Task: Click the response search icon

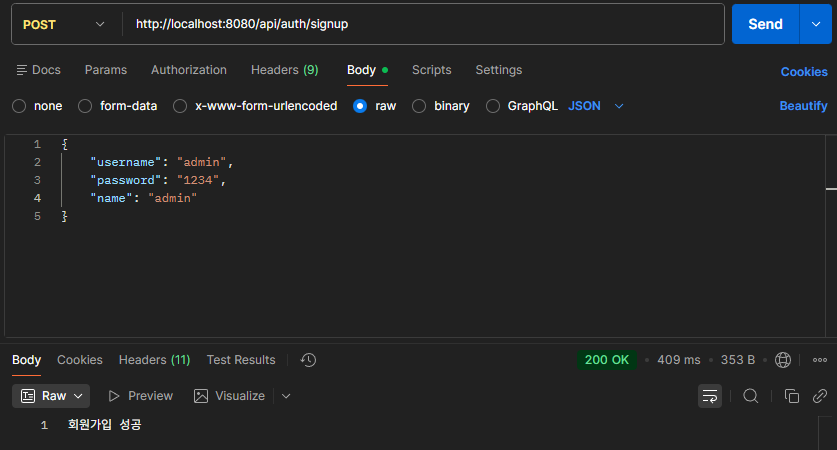Action: coord(751,396)
